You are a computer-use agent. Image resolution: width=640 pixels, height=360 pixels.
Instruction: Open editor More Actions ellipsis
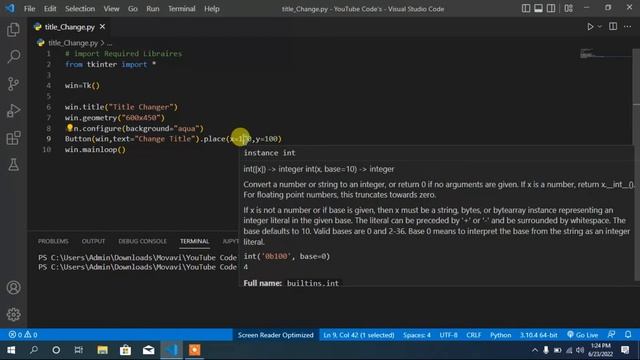627,27
